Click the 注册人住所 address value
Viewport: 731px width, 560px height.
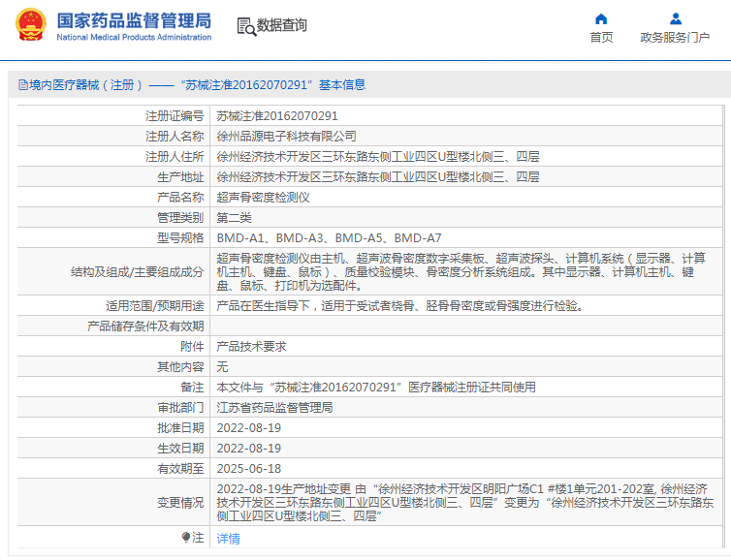[x=378, y=157]
